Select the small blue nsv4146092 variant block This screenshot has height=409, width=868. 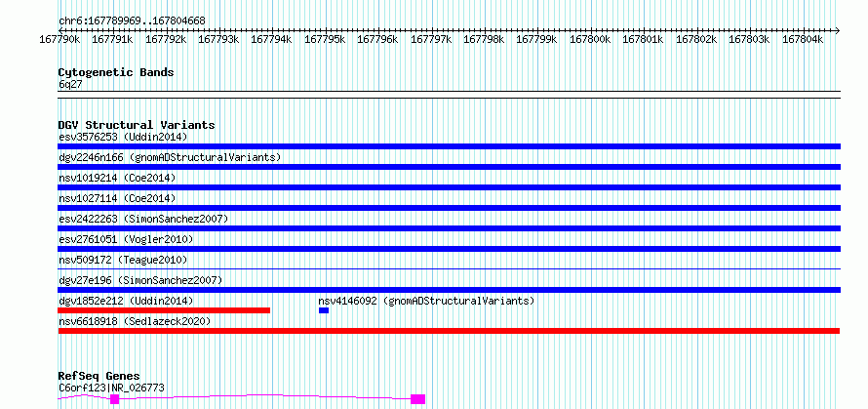coord(324,310)
